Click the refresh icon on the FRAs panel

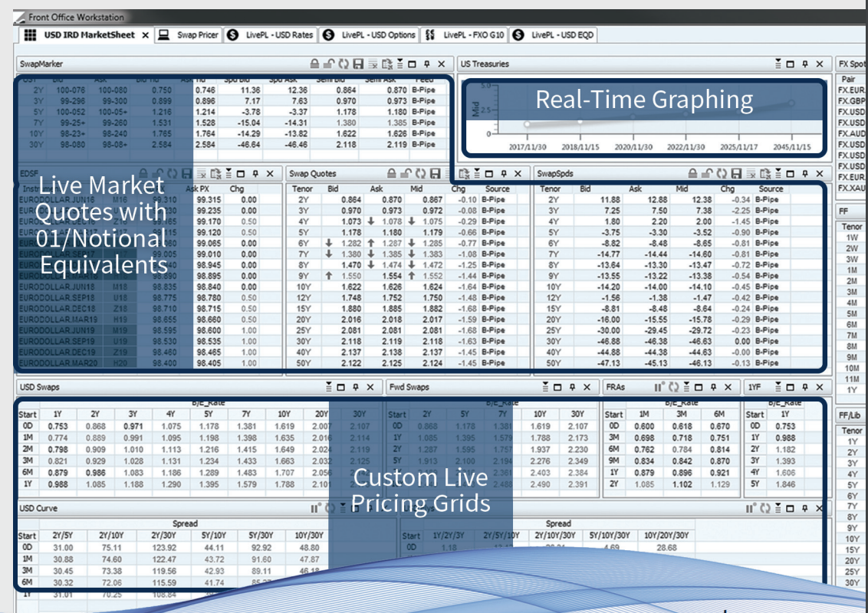[x=673, y=388]
